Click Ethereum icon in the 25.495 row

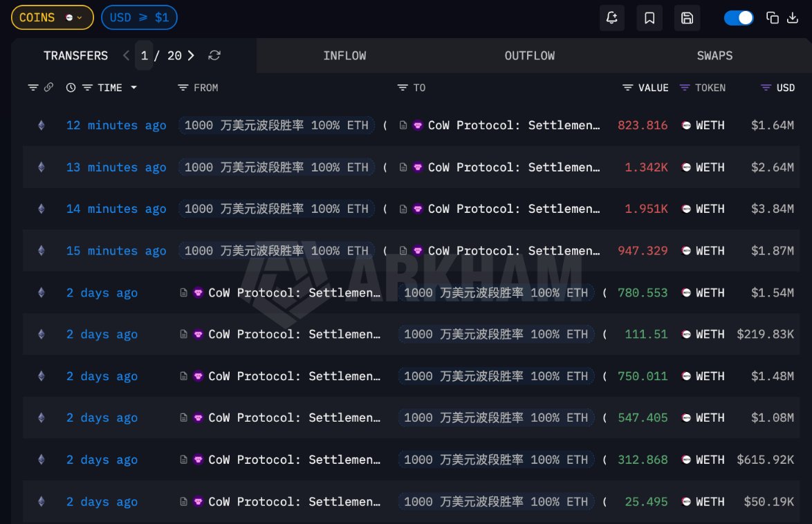click(x=41, y=501)
